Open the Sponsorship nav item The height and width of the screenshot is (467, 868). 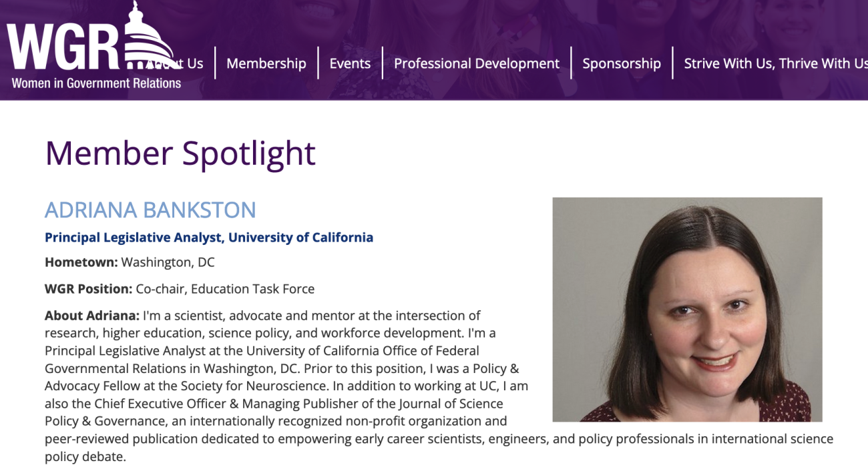621,63
